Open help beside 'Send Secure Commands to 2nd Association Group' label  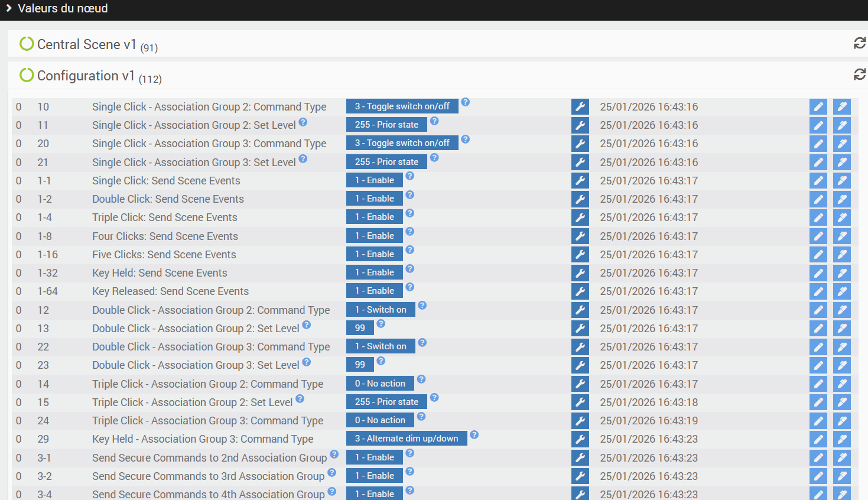[334, 454]
